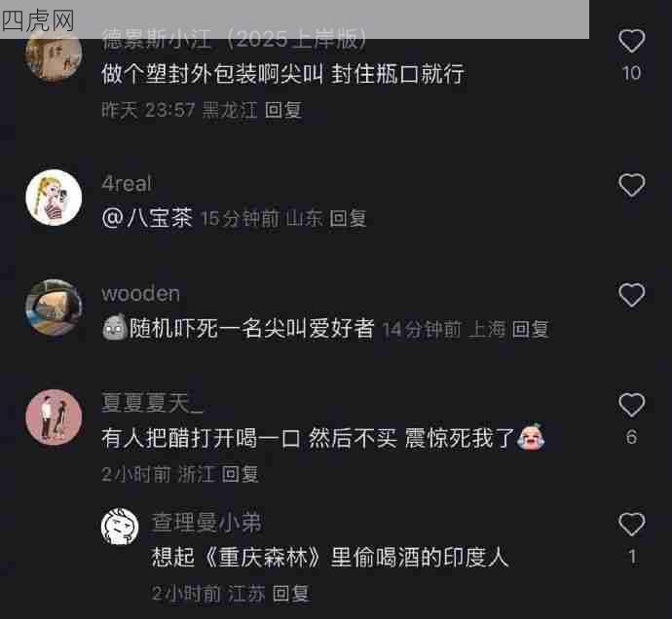
Task: Open username 4real's profile
Action: point(127,184)
